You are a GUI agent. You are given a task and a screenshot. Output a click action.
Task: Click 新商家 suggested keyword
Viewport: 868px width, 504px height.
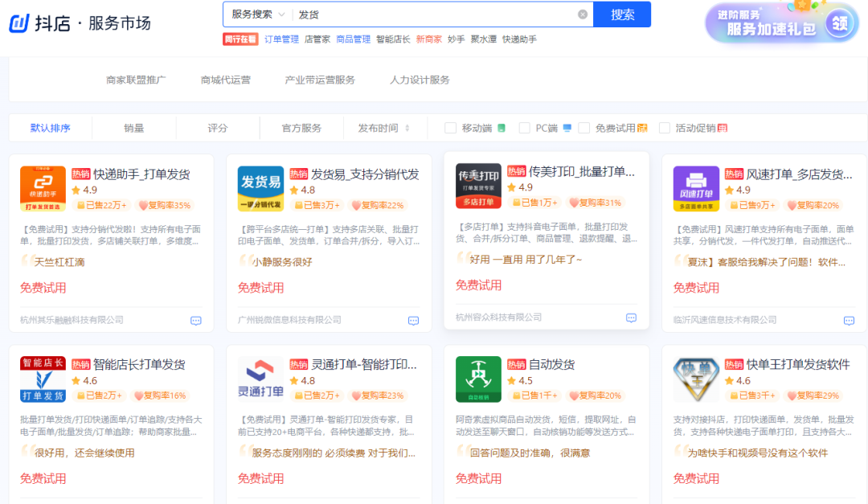point(429,39)
